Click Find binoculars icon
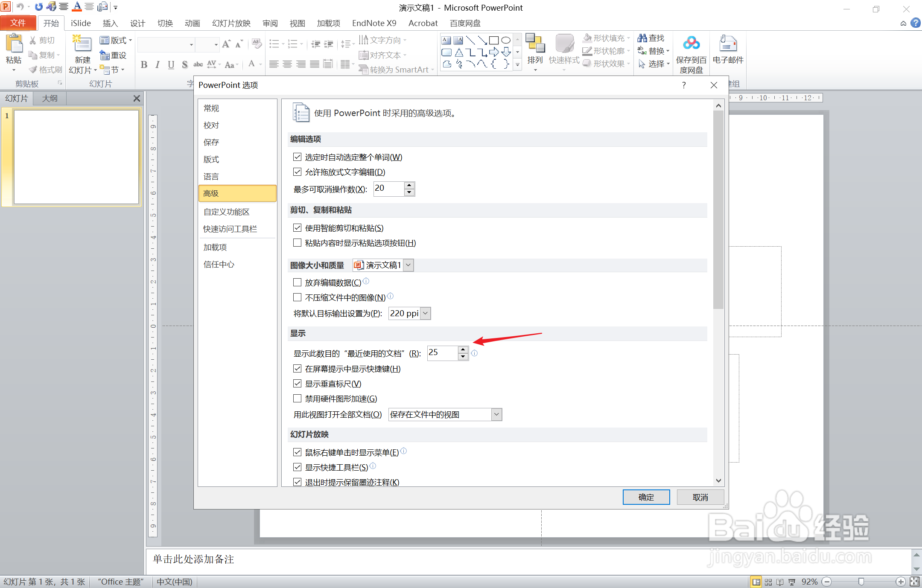This screenshot has height=588, width=922. click(x=642, y=38)
